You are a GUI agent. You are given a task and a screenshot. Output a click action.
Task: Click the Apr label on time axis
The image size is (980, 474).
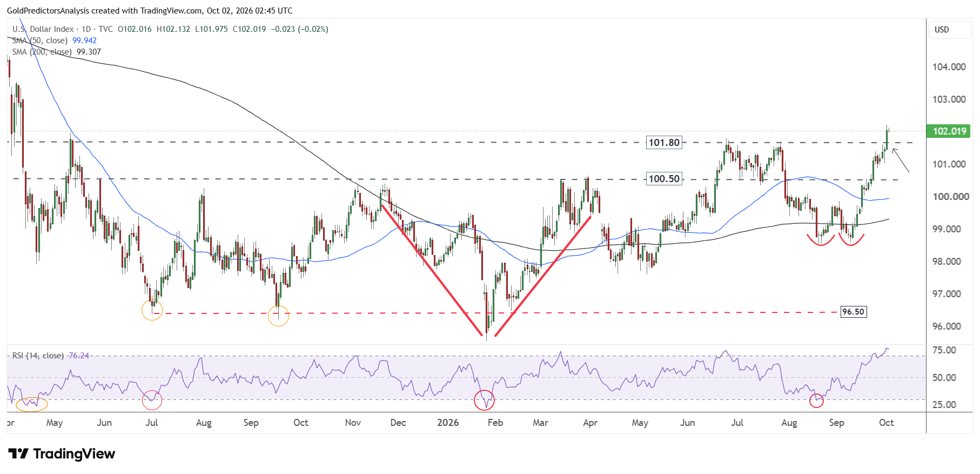[x=590, y=423]
